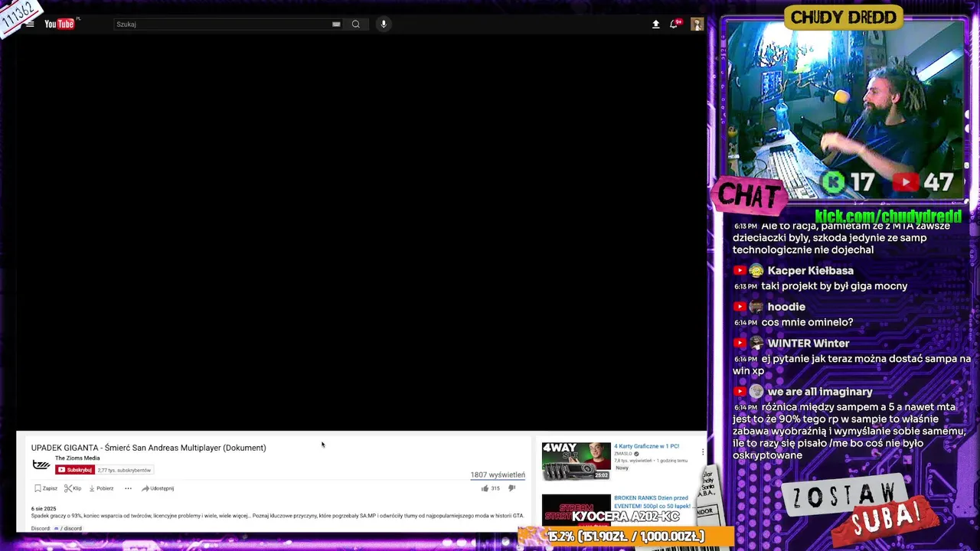Save video with Zapisz button
Screen dimensions: 980x551
pos(46,488)
